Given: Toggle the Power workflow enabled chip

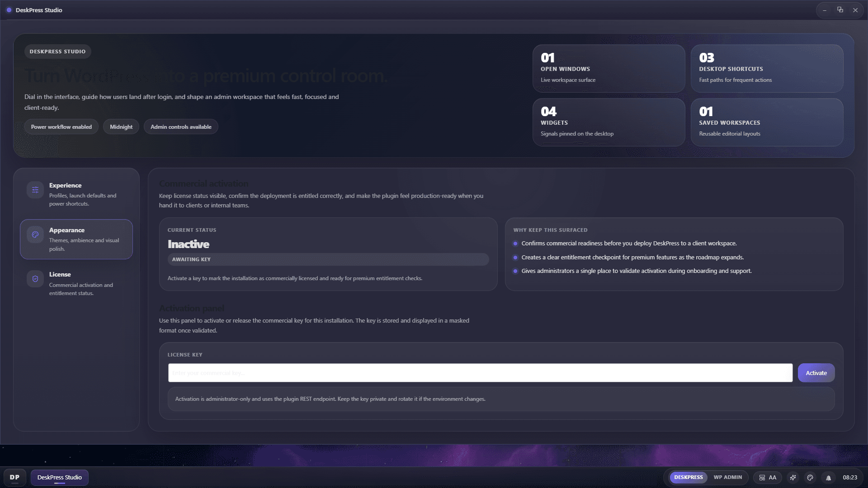Looking at the screenshot, I should pyautogui.click(x=61, y=127).
